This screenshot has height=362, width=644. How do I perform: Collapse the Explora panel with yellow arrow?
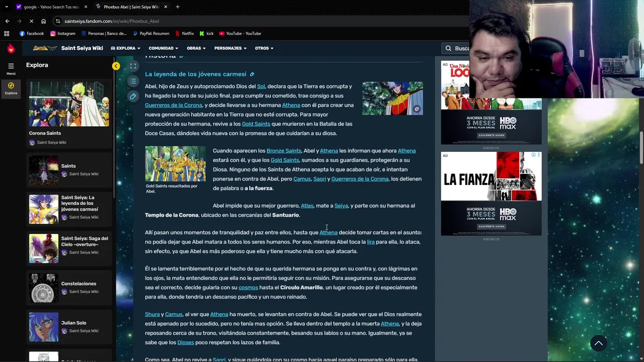pos(116,66)
